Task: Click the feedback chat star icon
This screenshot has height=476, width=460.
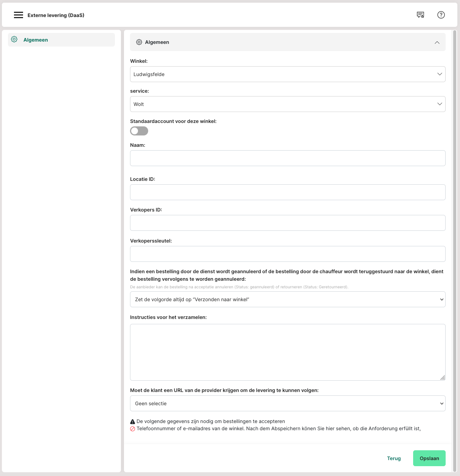Action: [x=420, y=15]
